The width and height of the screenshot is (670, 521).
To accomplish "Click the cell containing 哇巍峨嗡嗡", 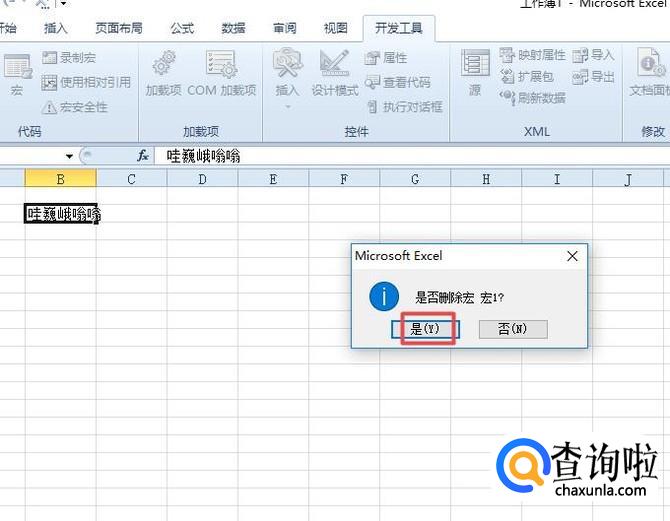I will (x=61, y=213).
